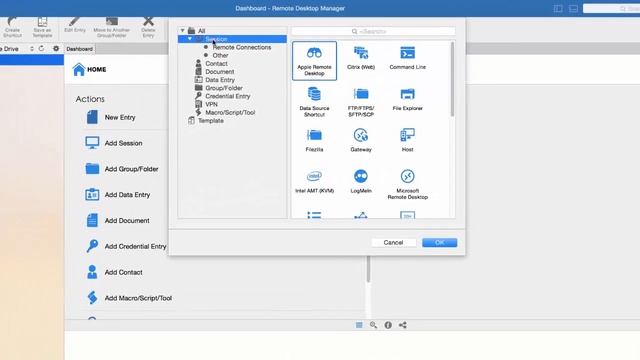Select Macro/Script/Tool in the type tree

[x=230, y=113]
